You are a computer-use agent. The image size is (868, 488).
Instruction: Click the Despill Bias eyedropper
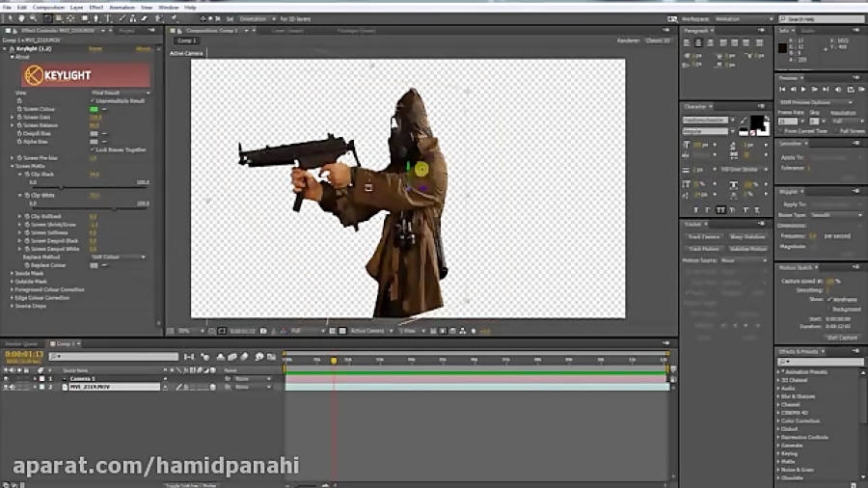pos(104,133)
